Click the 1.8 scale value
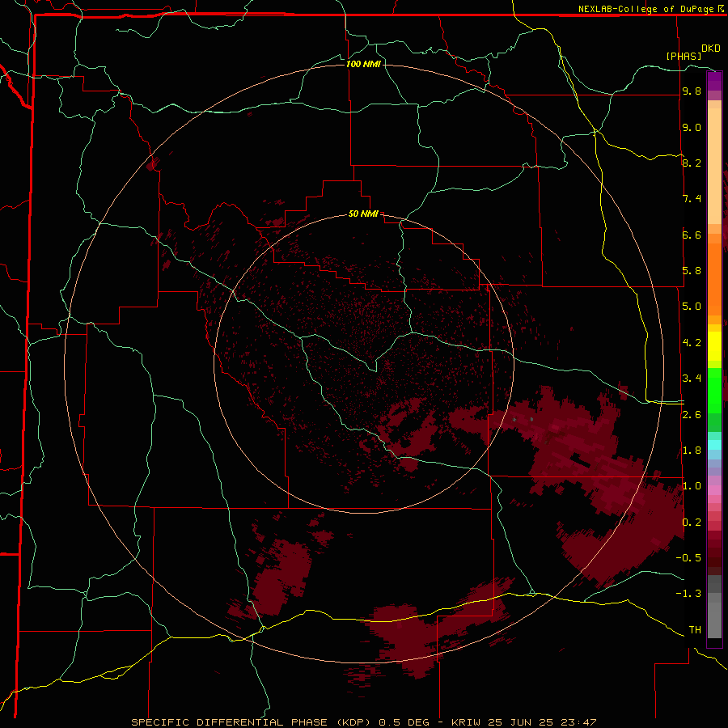 692,451
